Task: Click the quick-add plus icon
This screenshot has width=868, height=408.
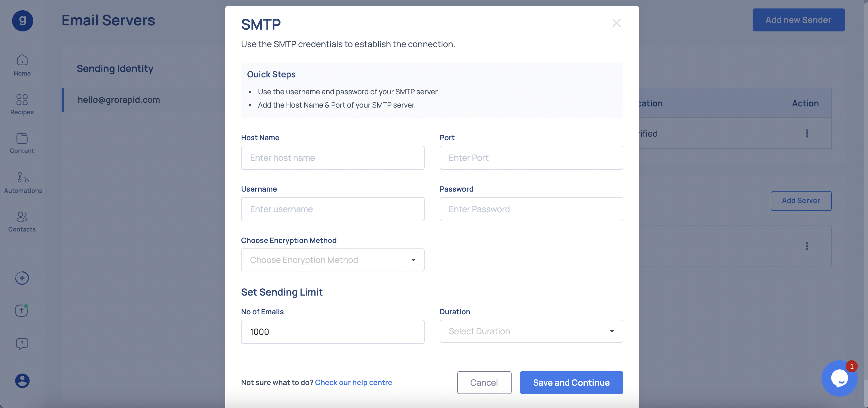Action: click(x=22, y=277)
